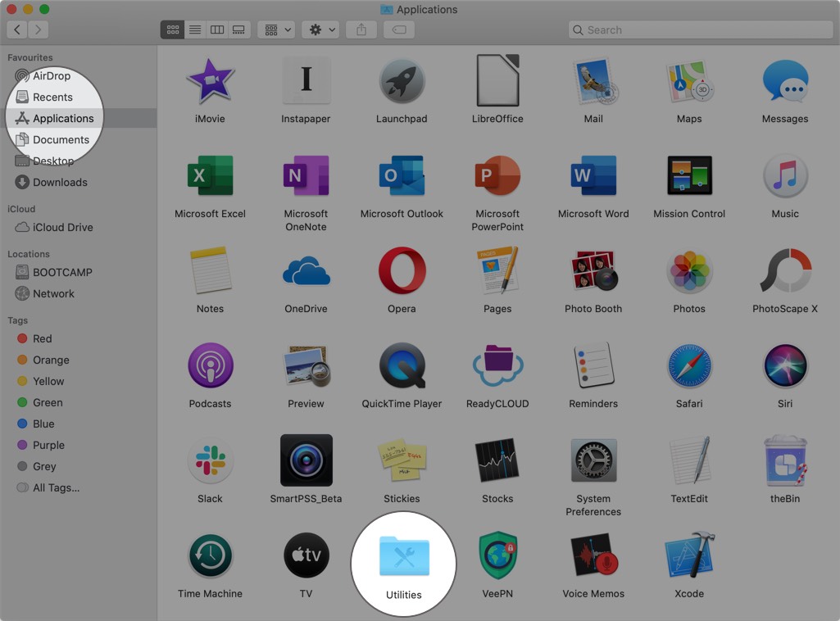Image resolution: width=840 pixels, height=621 pixels.
Task: Select the Microsoft PowerPoint icon
Action: pyautogui.click(x=497, y=175)
